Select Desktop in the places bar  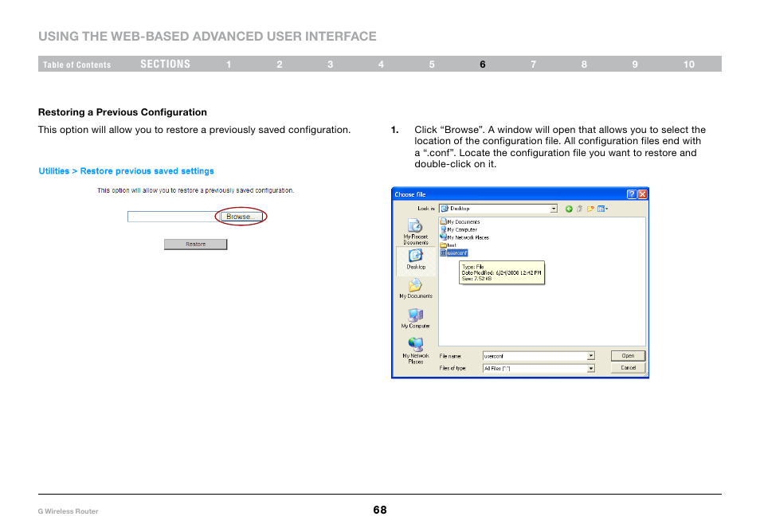pos(415,260)
